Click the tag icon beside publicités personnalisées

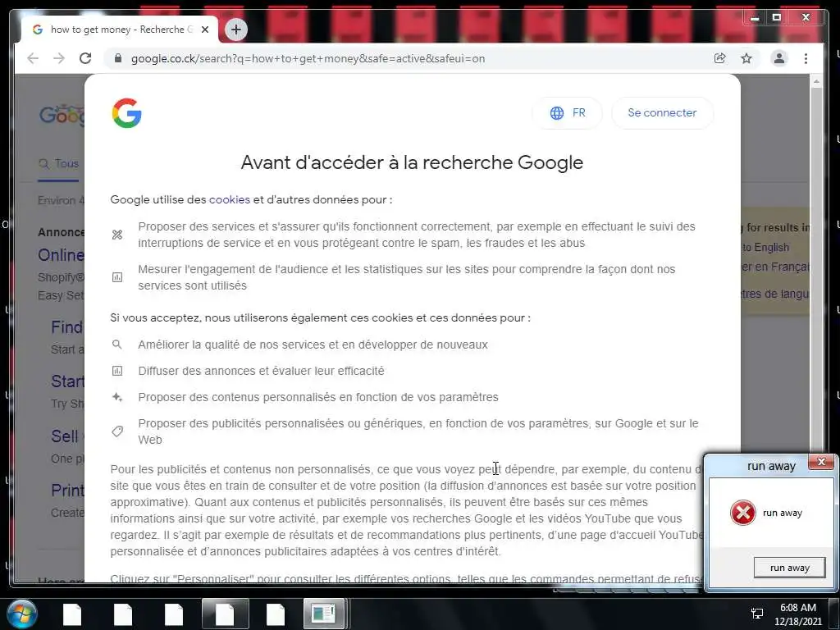(x=117, y=431)
